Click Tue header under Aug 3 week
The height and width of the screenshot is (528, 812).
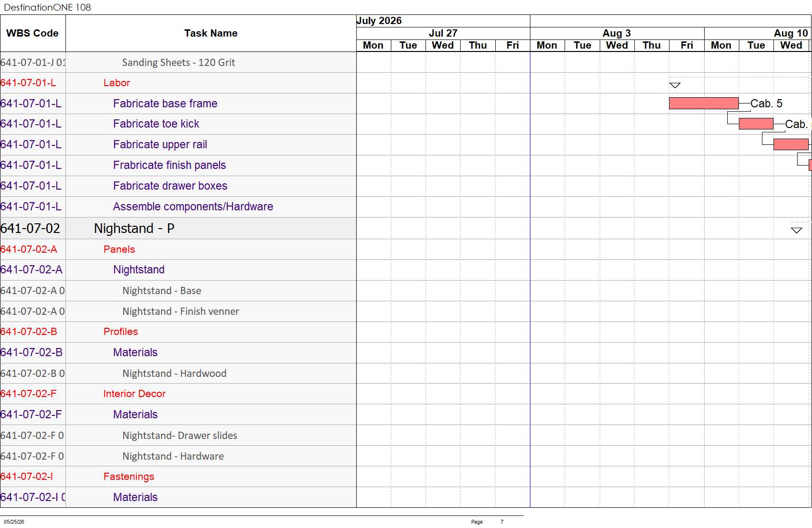(582, 45)
